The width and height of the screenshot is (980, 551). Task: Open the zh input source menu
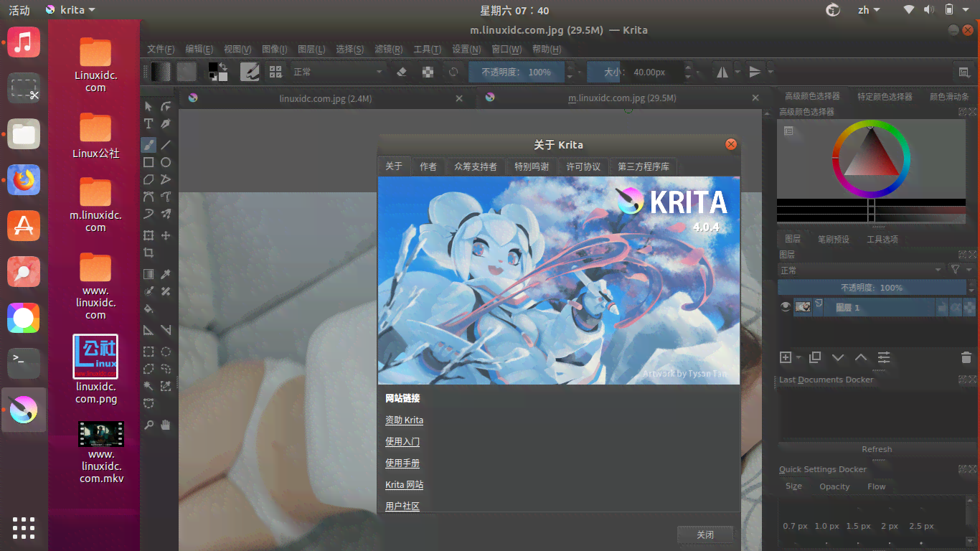[869, 10]
